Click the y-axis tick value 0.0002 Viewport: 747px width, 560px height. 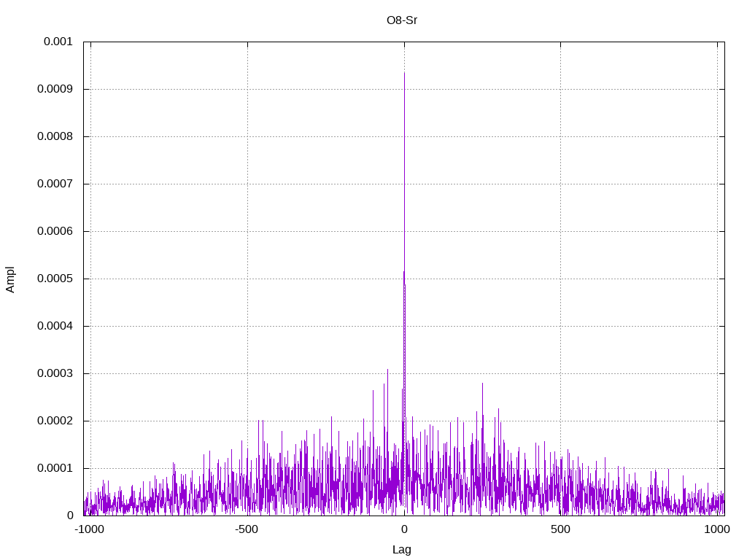[55, 421]
